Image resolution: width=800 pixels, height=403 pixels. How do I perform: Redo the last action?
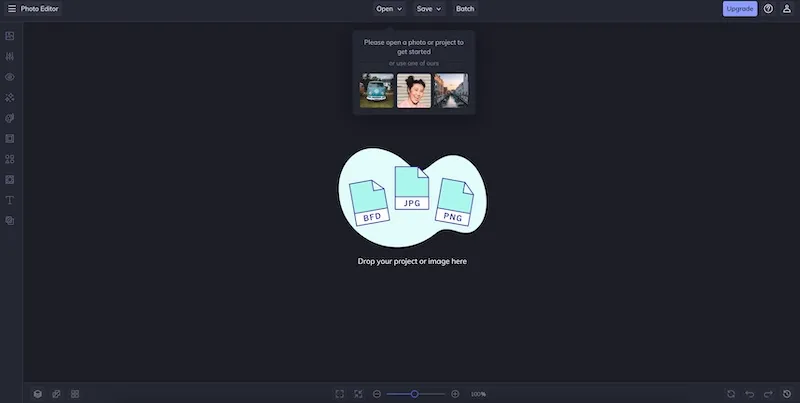click(x=768, y=394)
